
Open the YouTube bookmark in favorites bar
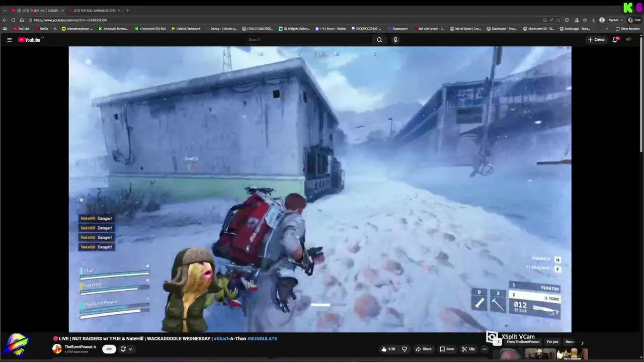[x=21, y=29]
